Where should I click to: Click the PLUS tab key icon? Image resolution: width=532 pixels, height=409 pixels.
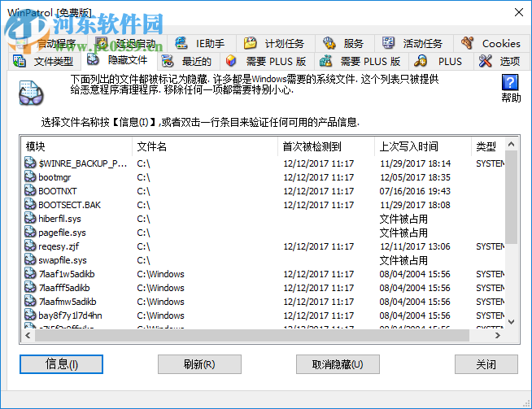[x=421, y=61]
